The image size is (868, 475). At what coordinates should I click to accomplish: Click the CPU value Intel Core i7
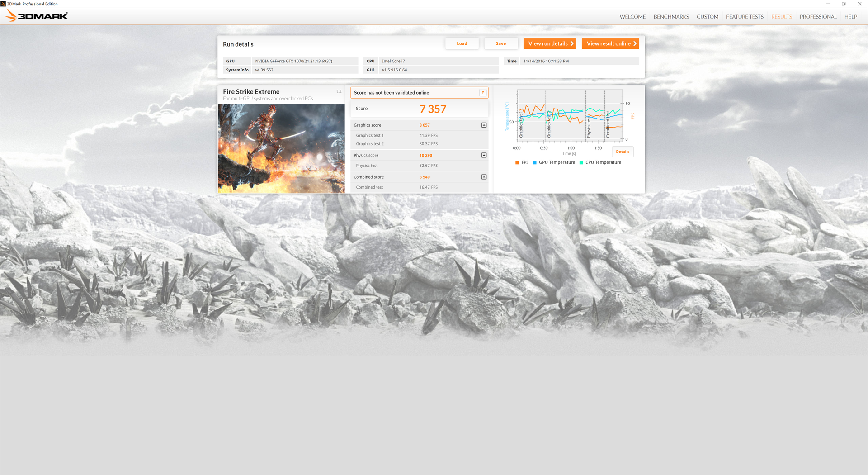click(393, 61)
